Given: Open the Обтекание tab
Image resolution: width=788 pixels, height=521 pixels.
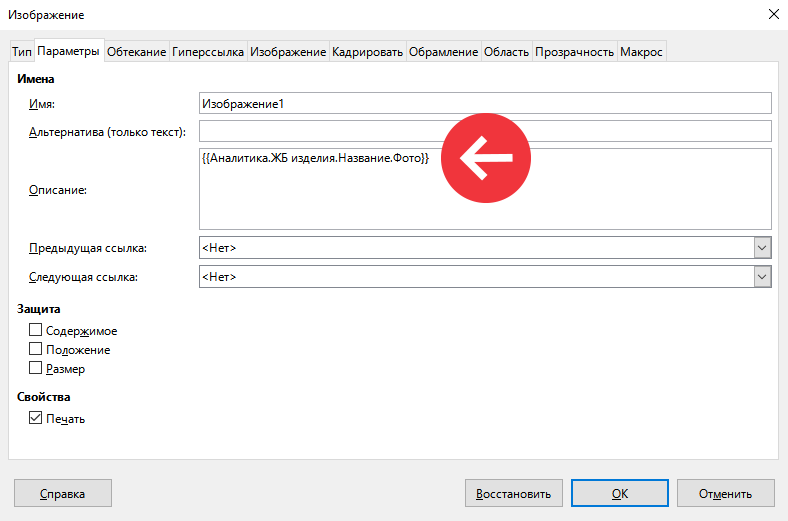Looking at the screenshot, I should tap(136, 52).
